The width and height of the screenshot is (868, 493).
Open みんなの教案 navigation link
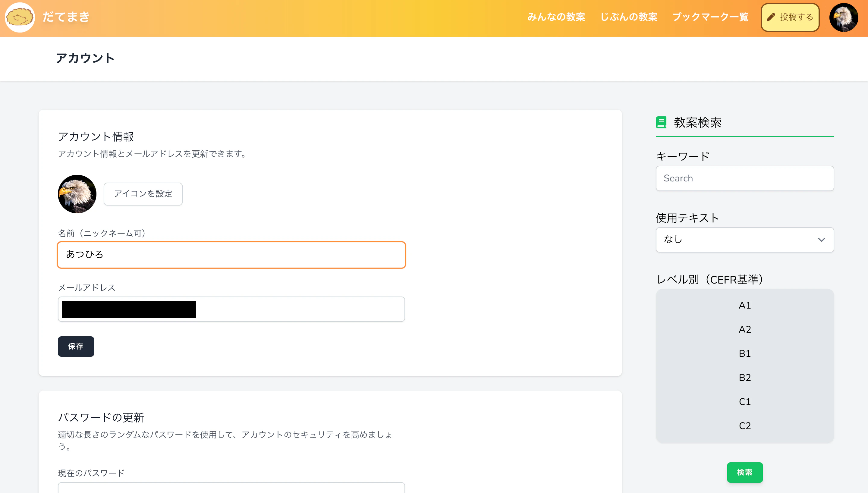click(x=556, y=17)
